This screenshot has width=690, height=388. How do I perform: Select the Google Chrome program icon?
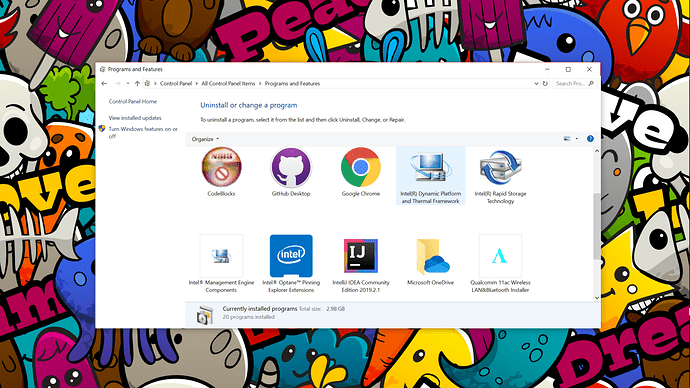click(x=360, y=167)
